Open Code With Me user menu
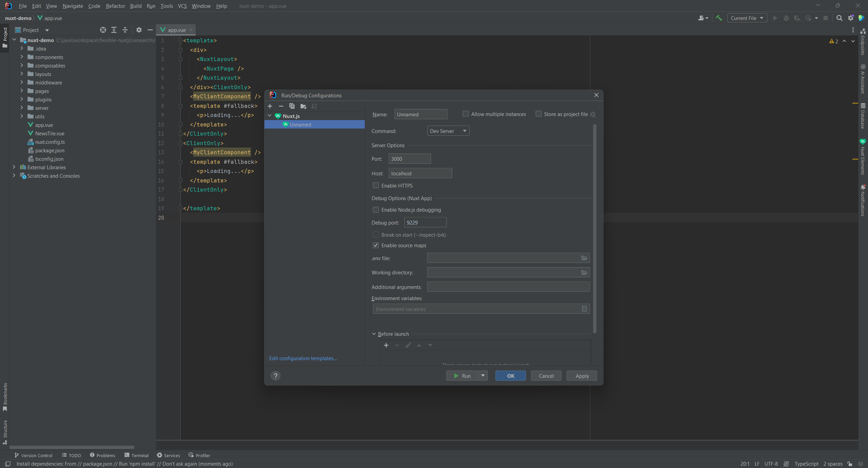 (703, 18)
